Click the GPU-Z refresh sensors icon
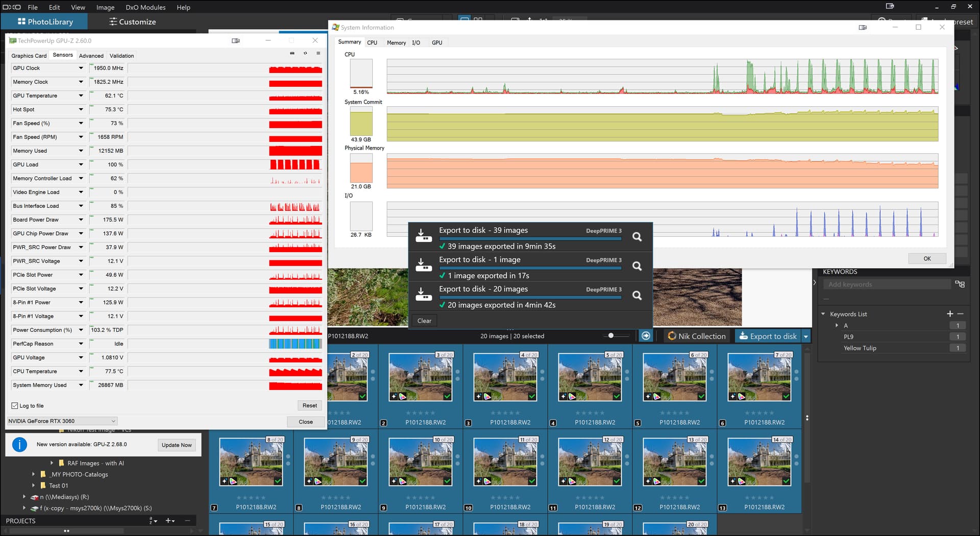This screenshot has width=980, height=536. 305,54
